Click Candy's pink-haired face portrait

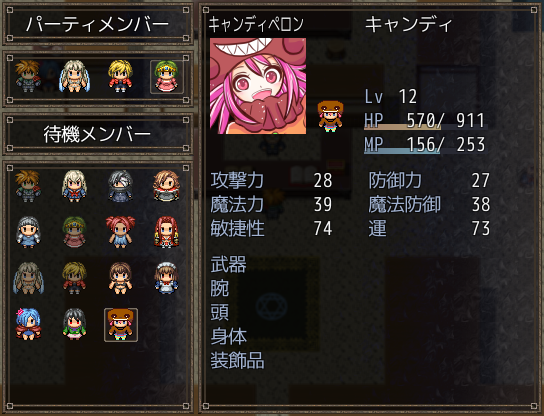[x=258, y=86]
